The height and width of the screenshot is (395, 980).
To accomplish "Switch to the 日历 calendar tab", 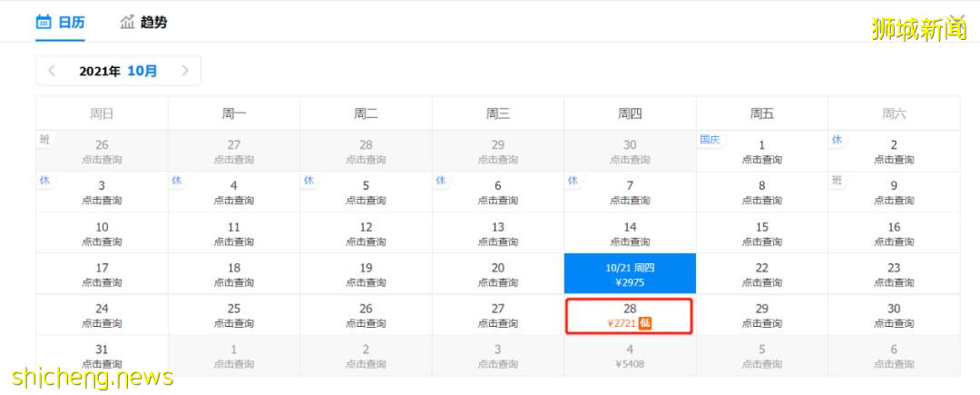I will point(60,23).
